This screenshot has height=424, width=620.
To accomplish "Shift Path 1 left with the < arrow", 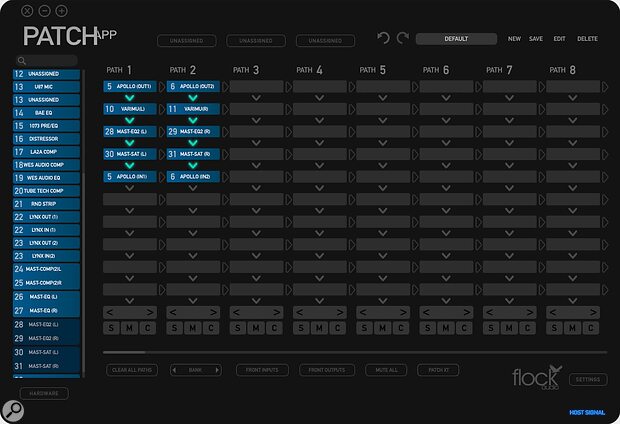I will (110, 312).
